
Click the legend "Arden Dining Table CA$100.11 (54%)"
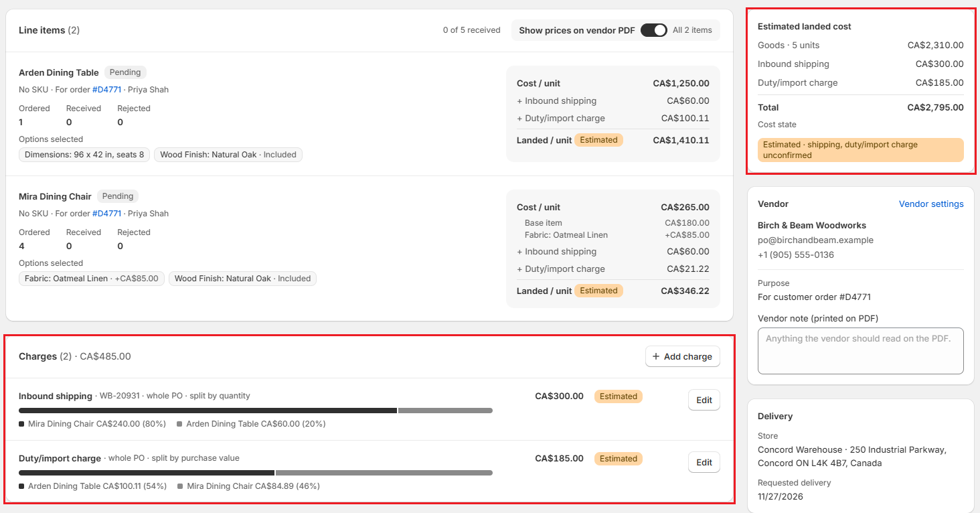tap(92, 486)
